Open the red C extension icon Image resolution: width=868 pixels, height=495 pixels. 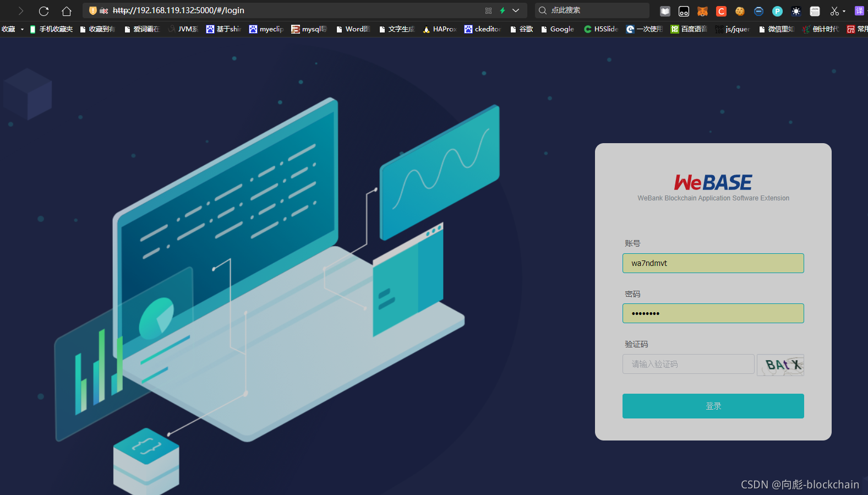pyautogui.click(x=721, y=11)
